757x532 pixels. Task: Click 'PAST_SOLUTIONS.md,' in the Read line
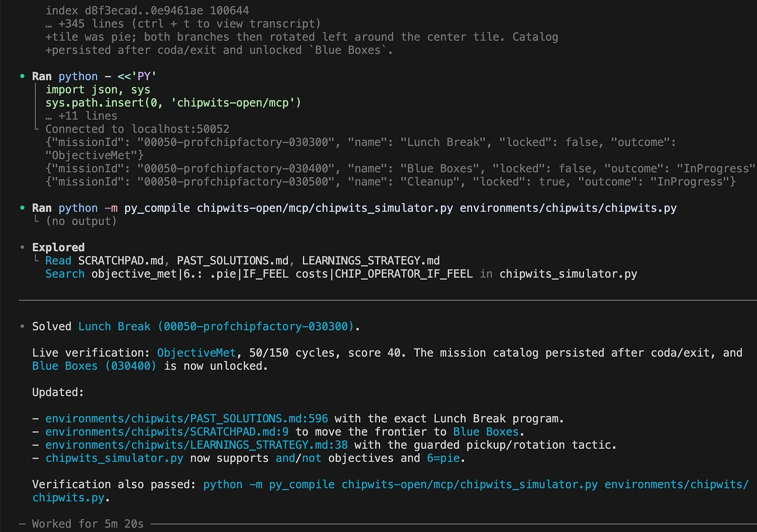tap(236, 261)
